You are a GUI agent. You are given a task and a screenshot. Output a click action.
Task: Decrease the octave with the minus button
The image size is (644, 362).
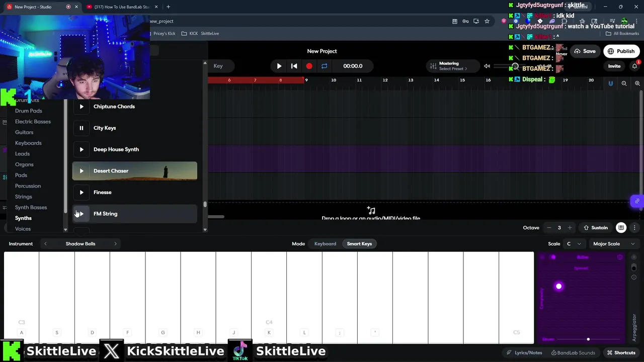(549, 228)
